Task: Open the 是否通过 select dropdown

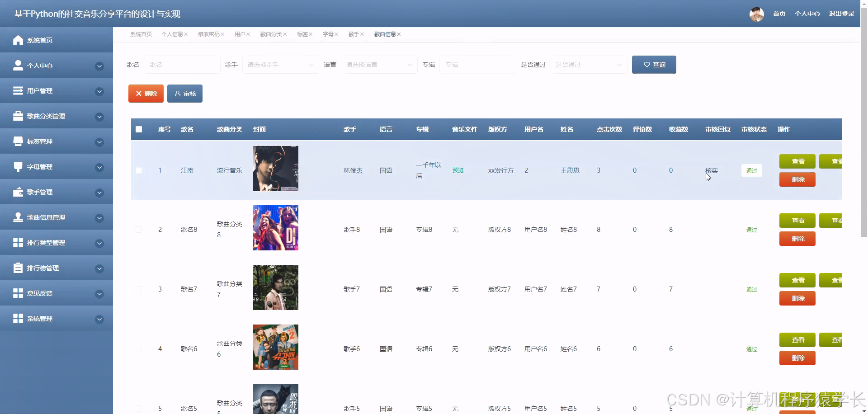Action: (x=589, y=65)
